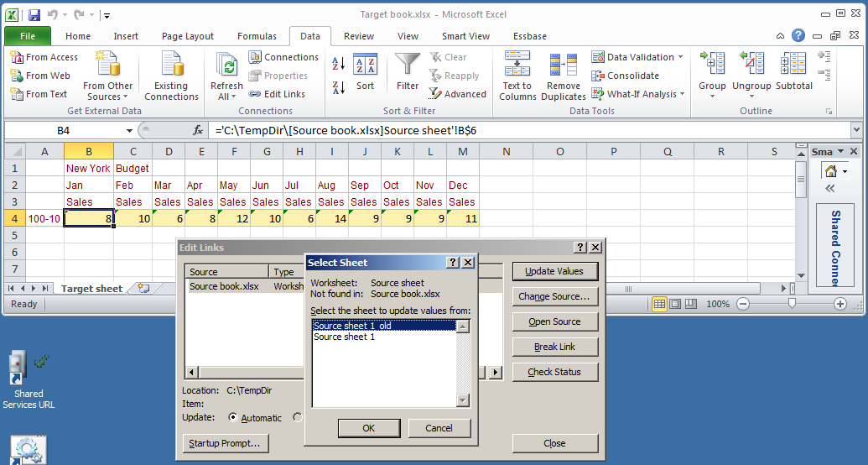Viewport: 868px width, 465px height.
Task: Switch to the Home tab
Action: tap(77, 36)
